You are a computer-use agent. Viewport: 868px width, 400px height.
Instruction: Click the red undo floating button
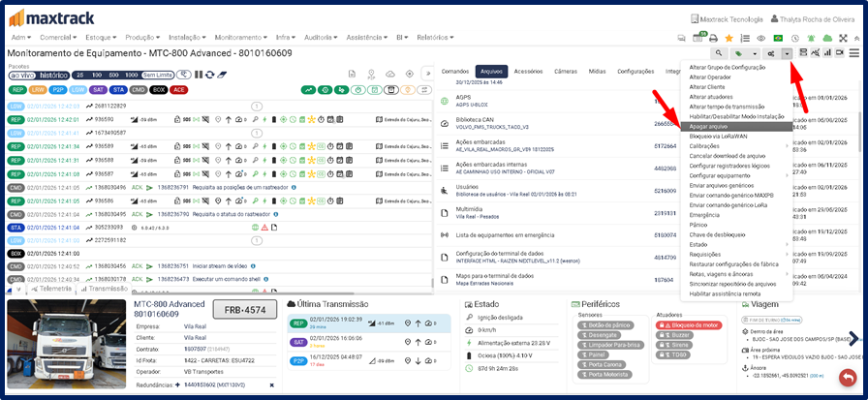click(848, 377)
